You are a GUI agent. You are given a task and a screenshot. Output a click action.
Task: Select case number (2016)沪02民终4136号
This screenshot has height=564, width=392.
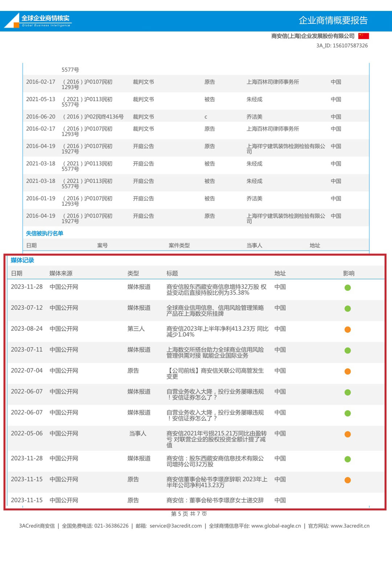click(93, 117)
